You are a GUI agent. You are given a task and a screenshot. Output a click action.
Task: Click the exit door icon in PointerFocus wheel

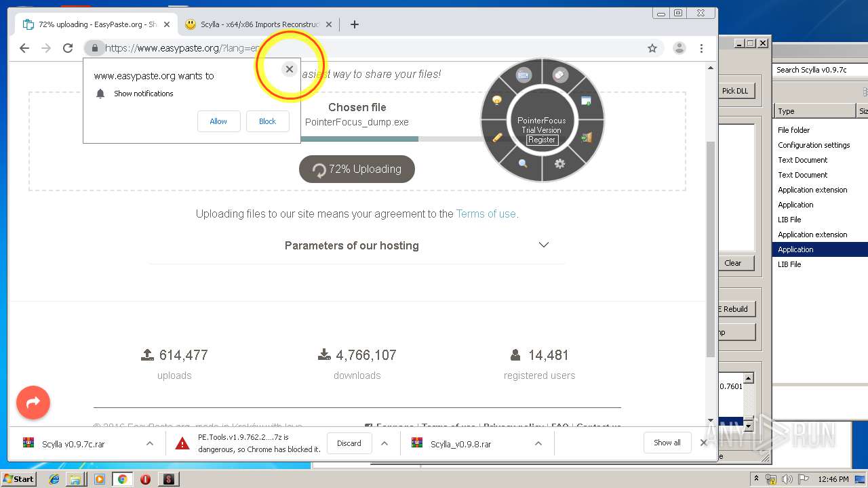(587, 138)
